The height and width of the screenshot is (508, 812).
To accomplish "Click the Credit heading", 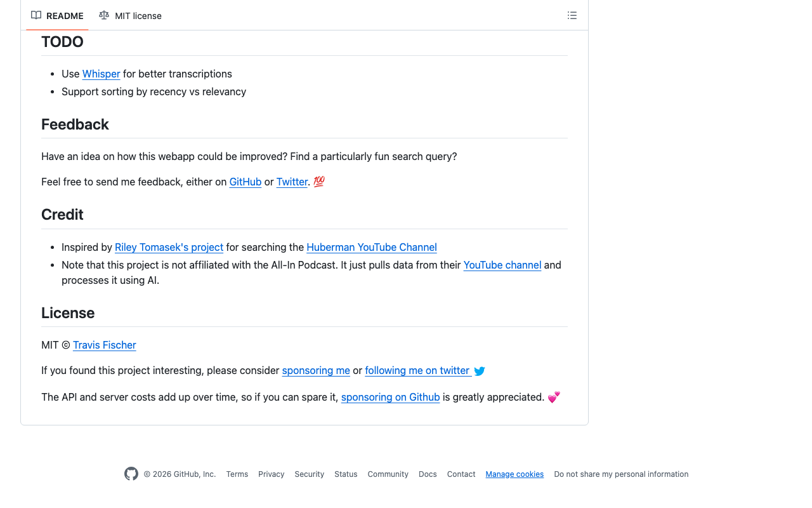I will [x=62, y=215].
